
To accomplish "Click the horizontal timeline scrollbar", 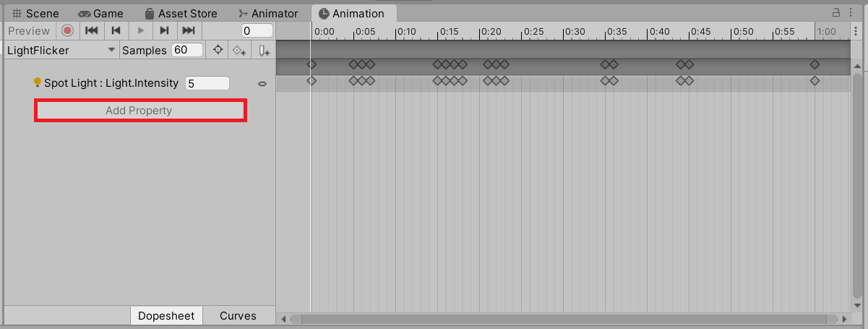I will 564,318.
